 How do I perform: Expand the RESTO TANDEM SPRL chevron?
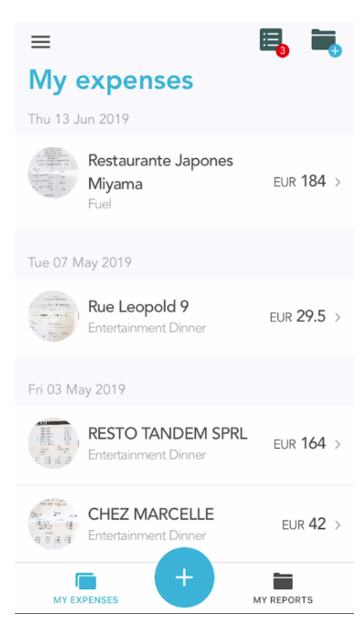pyautogui.click(x=337, y=444)
